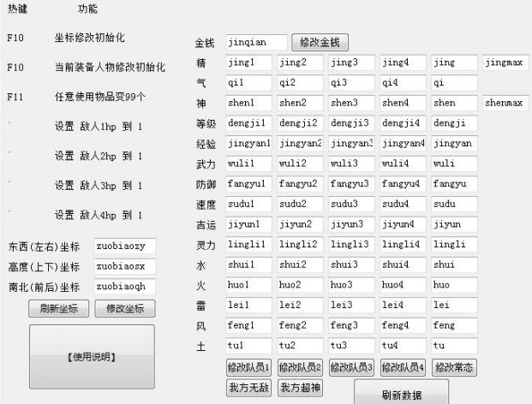The image size is (532, 404).
Task: Activate the 我方超神 button
Action: click(x=300, y=388)
